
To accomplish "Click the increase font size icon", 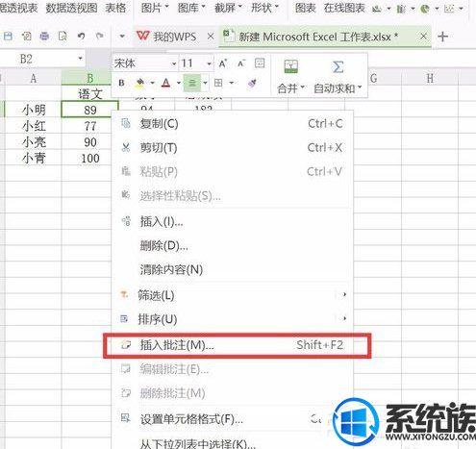I will tap(222, 63).
